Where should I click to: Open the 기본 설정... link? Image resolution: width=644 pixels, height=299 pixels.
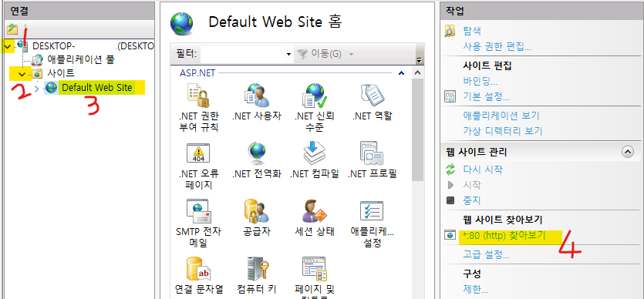pos(487,97)
